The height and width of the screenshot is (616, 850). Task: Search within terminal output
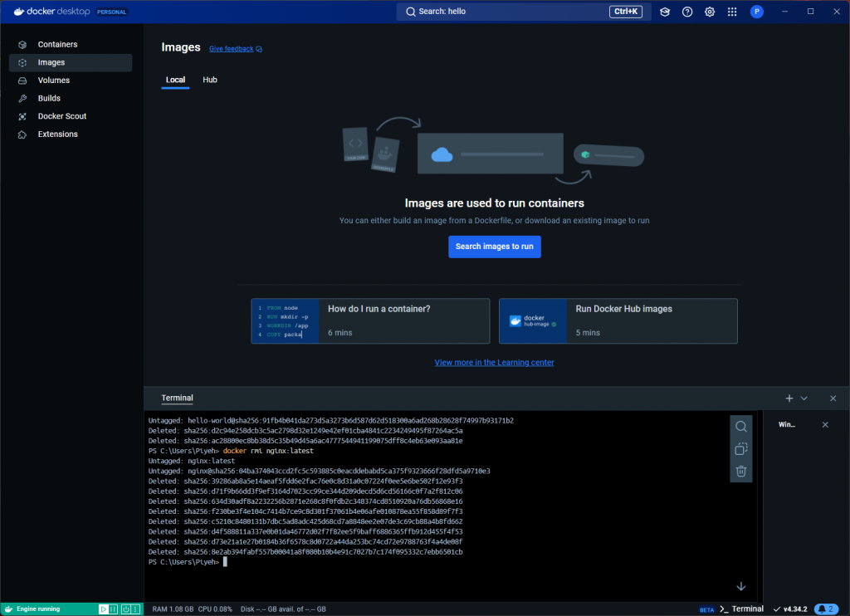point(740,426)
